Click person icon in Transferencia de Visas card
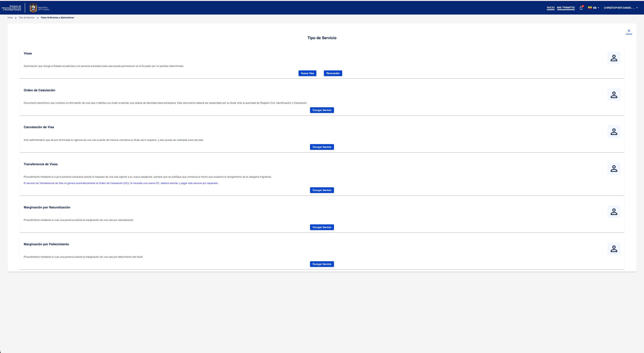This screenshot has height=353, width=644. 614,169
